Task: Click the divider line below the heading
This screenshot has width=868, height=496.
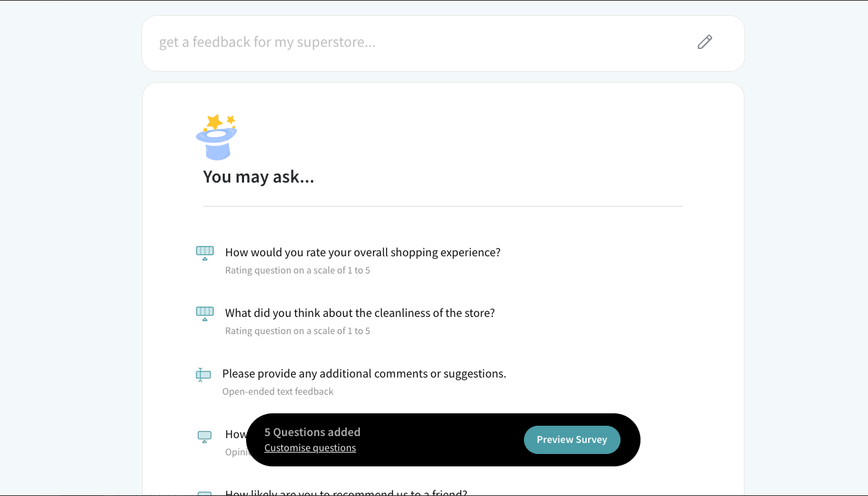Action: coord(443,207)
